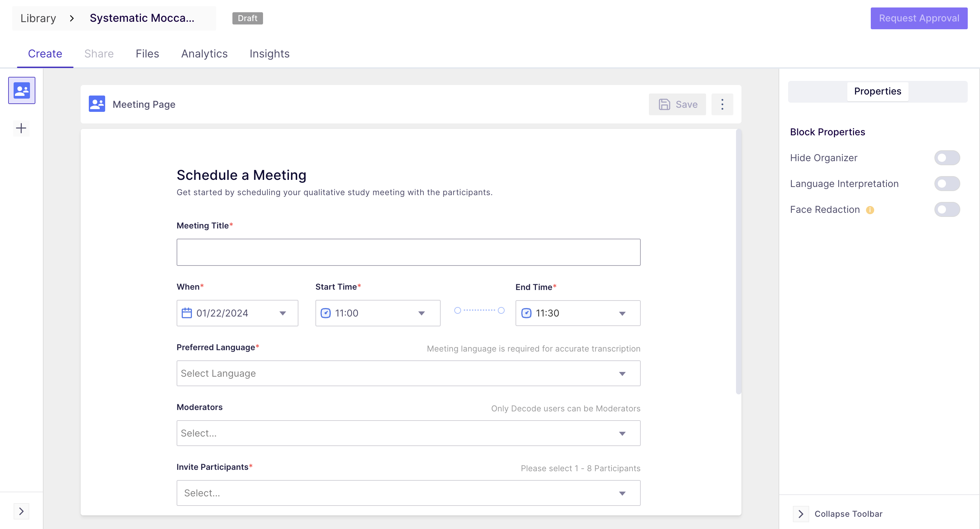980x529 pixels.
Task: Click 'Only Decode users can be Moderators' hint
Action: (x=566, y=409)
